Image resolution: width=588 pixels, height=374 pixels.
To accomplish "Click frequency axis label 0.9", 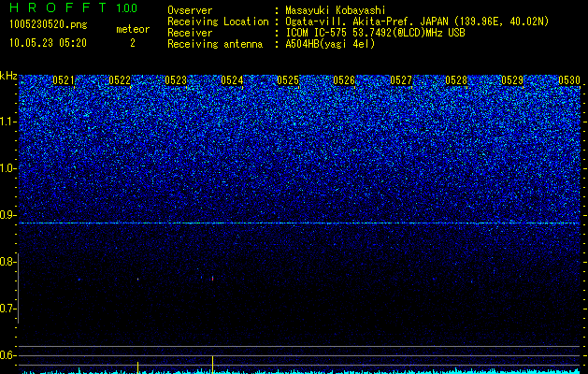I will point(7,215).
